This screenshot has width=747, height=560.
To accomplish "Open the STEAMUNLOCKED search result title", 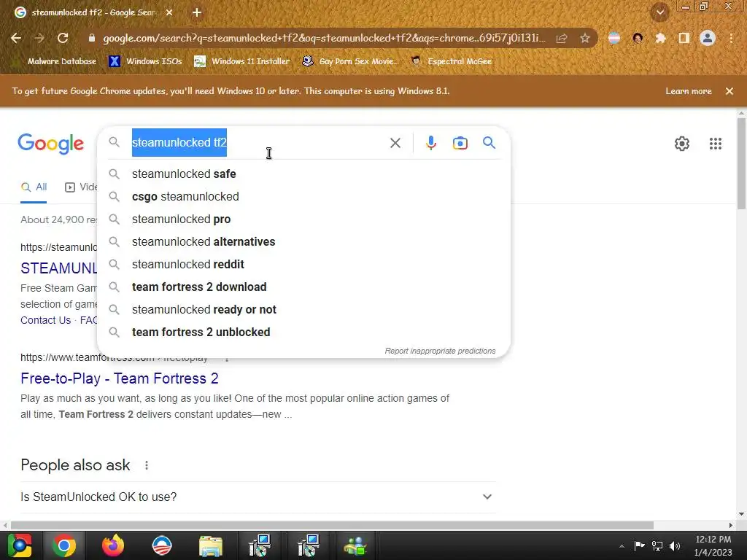I will (x=59, y=268).
